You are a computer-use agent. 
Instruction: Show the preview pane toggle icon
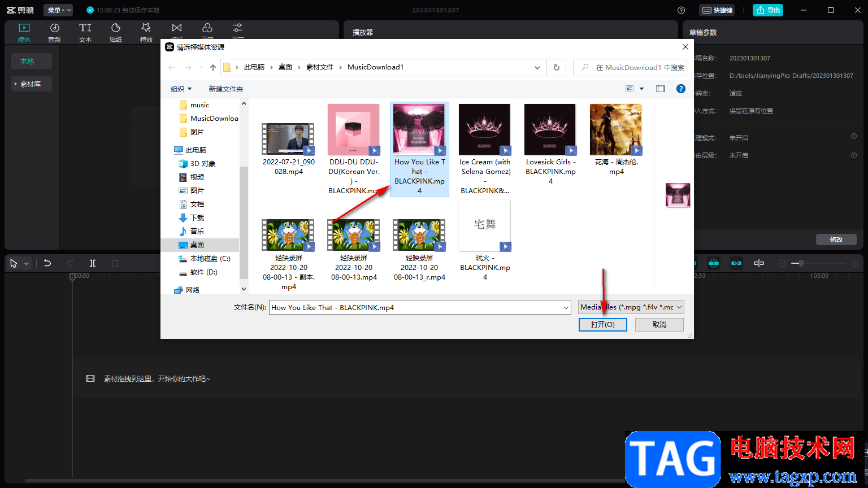pos(661,89)
